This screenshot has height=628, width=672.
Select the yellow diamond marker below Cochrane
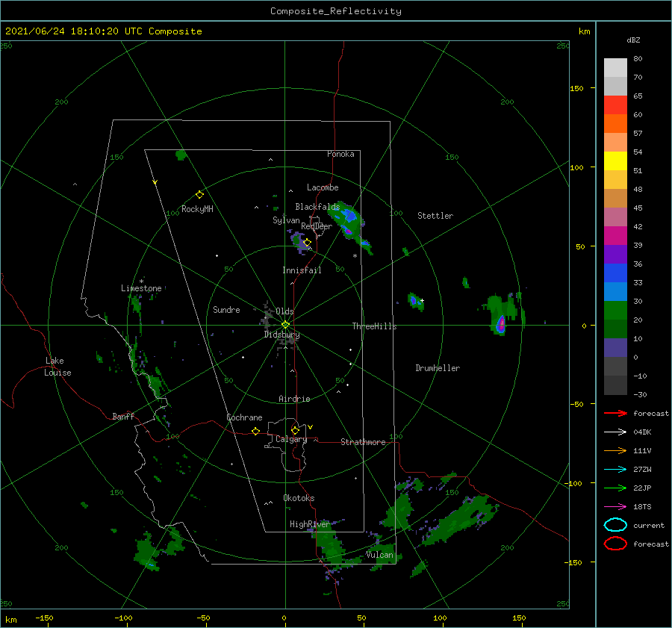click(256, 432)
